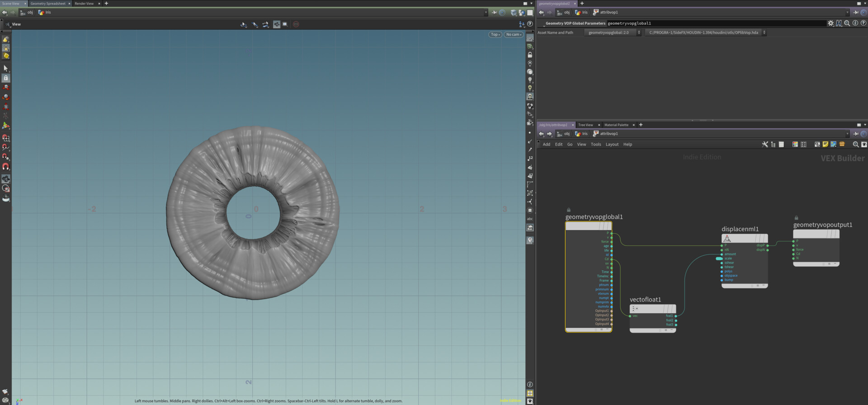Select the arrow Select tool in left toolbar
The height and width of the screenshot is (405, 868).
[x=6, y=68]
